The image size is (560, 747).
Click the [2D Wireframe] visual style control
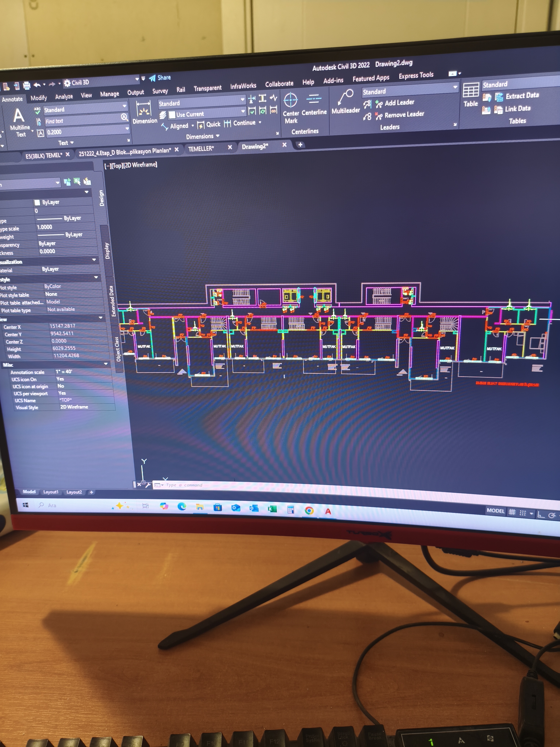point(140,165)
